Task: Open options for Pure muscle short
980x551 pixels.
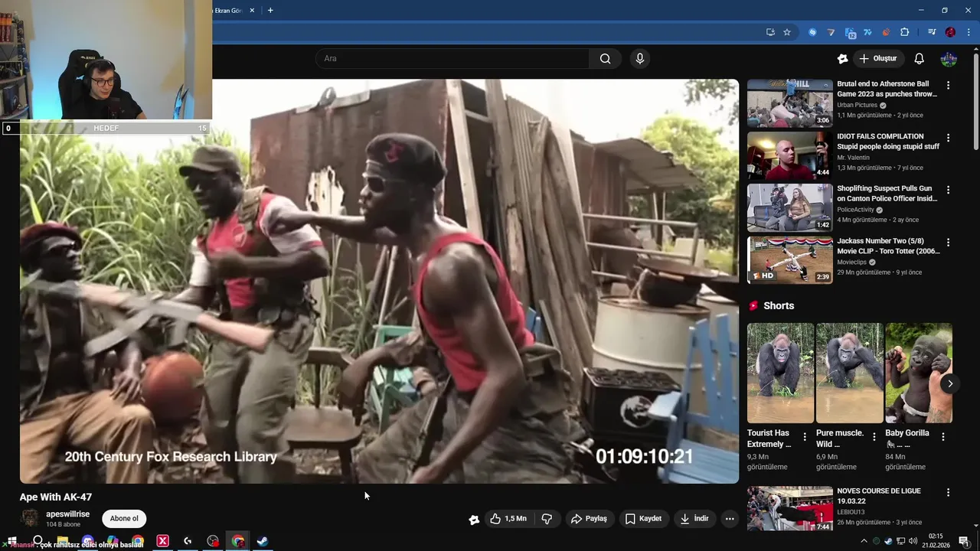Action: [874, 437]
